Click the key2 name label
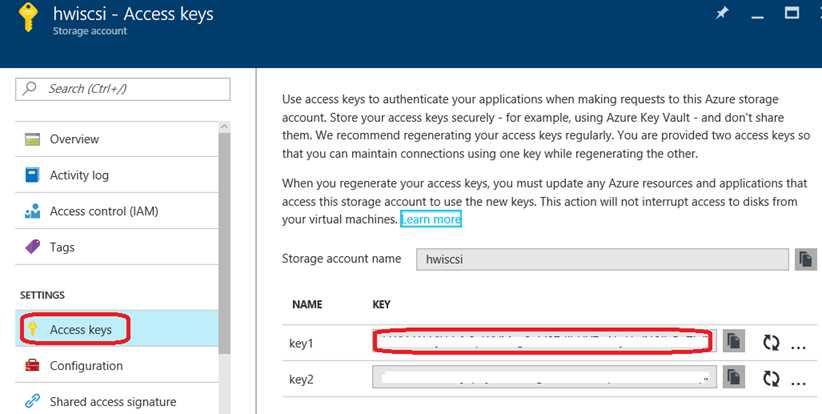Viewport: 822px width, 414px height. pos(301,379)
